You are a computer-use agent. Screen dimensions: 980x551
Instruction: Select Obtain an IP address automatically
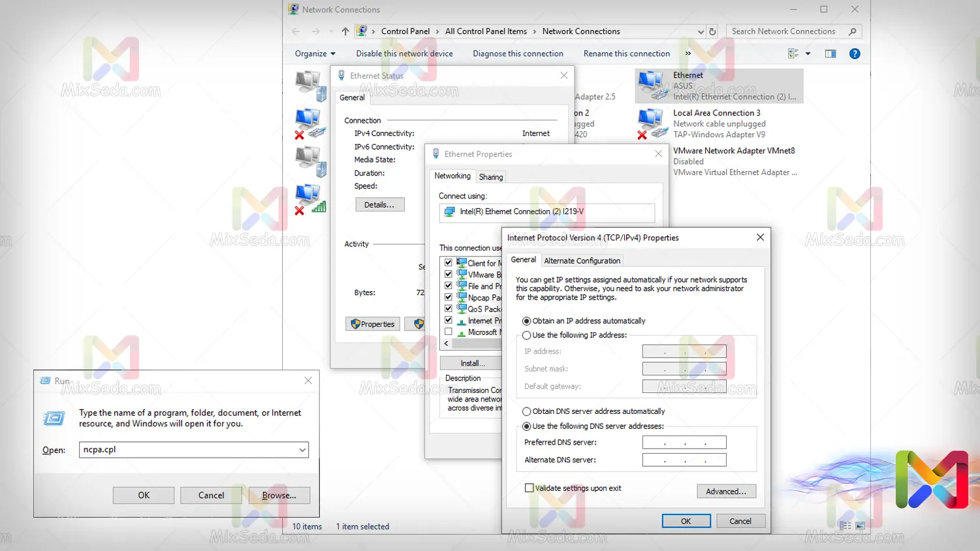click(527, 321)
